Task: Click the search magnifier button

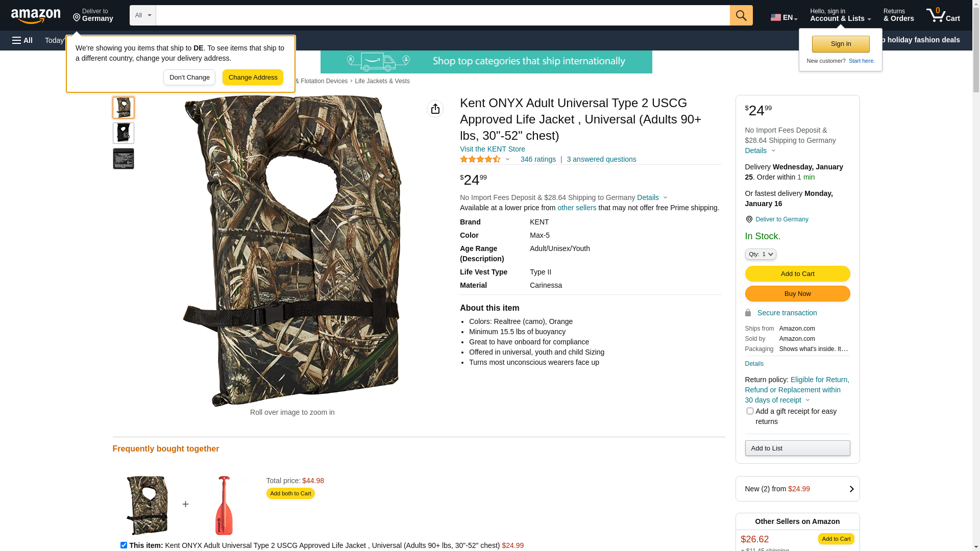Action: (x=741, y=15)
